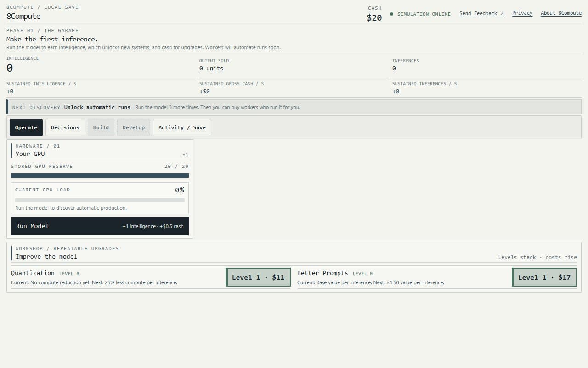Buy Better Prompts Level 1 for $17
The image size is (588, 368).
click(x=544, y=277)
